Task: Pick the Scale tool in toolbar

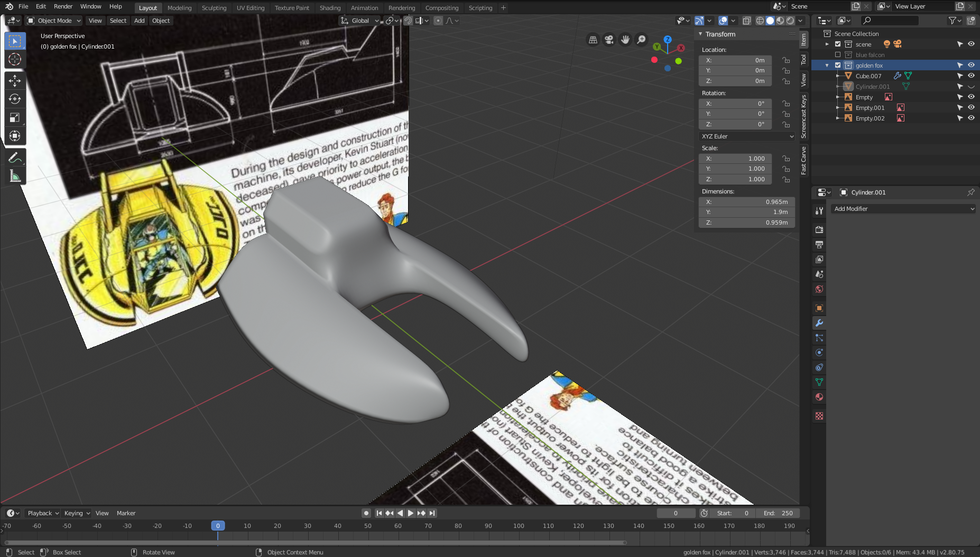Action: click(x=15, y=117)
